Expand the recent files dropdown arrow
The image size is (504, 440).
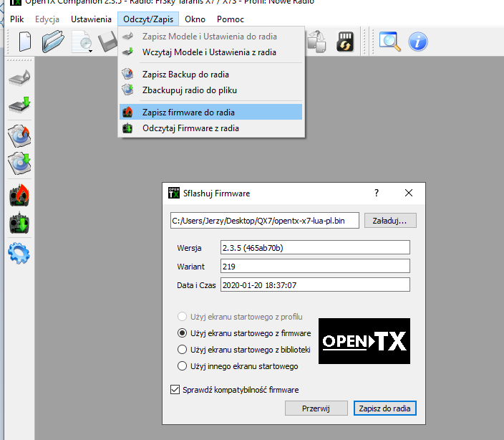click(91, 51)
